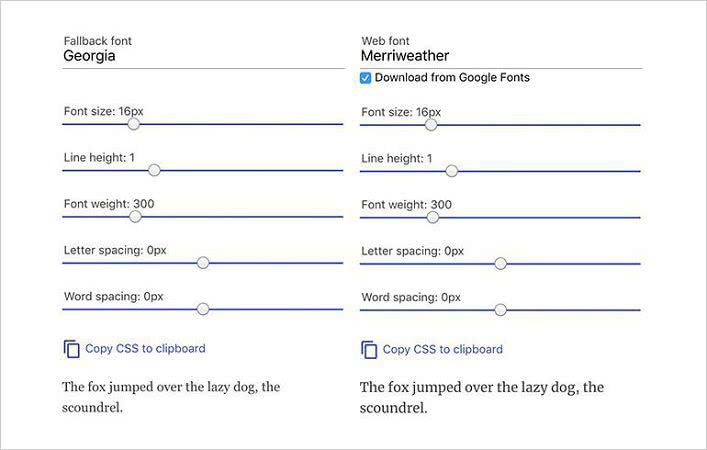Click the fallback Word spacing slider handle
Screen dimensions: 707x450
point(203,309)
